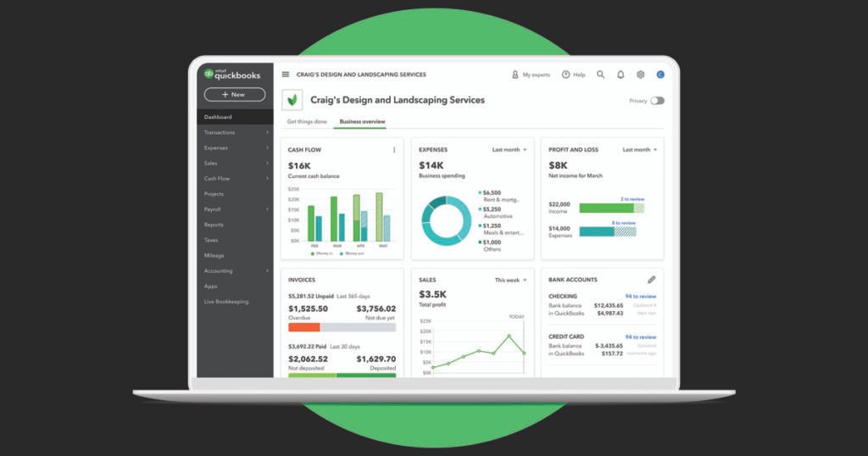Open notifications bell icon
868x456 pixels.
pyautogui.click(x=620, y=75)
